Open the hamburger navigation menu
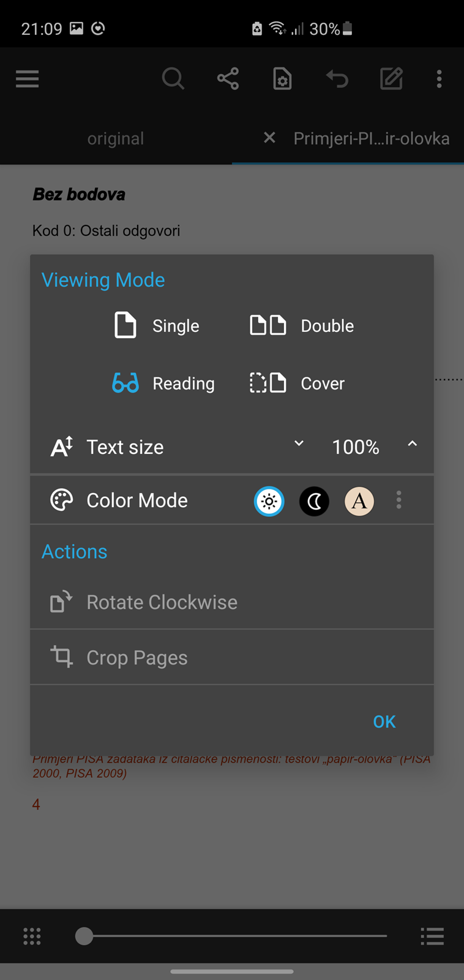Viewport: 464px width, 980px height. click(x=27, y=79)
